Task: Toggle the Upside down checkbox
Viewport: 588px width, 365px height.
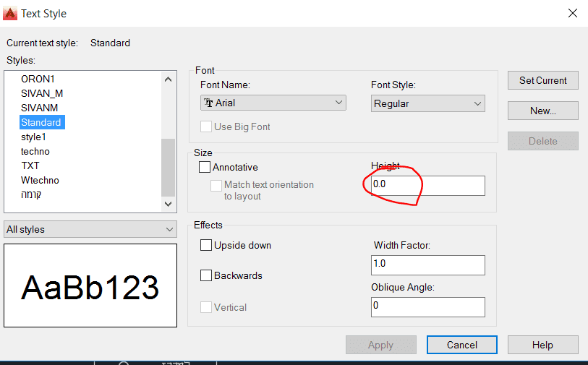Action: pos(206,245)
